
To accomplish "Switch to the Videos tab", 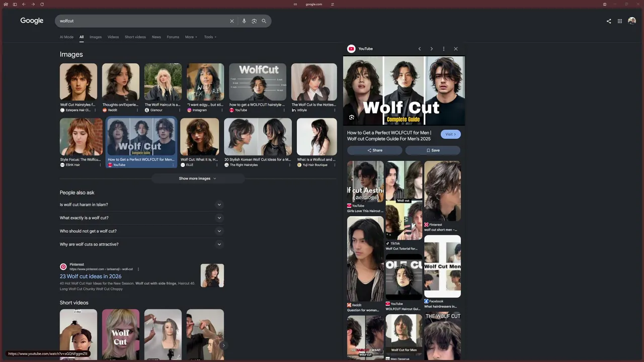I will click(x=113, y=37).
